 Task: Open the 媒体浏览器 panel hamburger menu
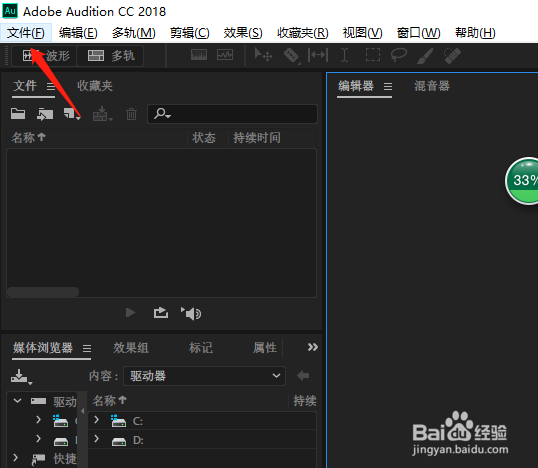[x=87, y=349]
